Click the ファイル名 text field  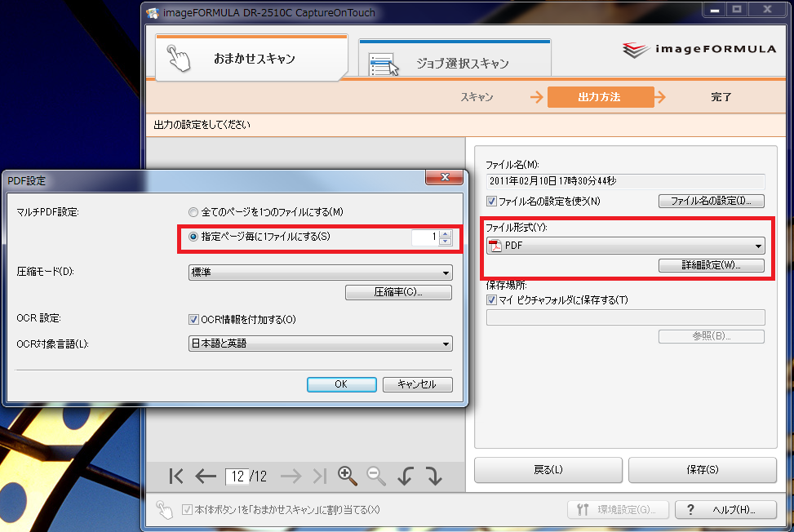click(x=625, y=181)
